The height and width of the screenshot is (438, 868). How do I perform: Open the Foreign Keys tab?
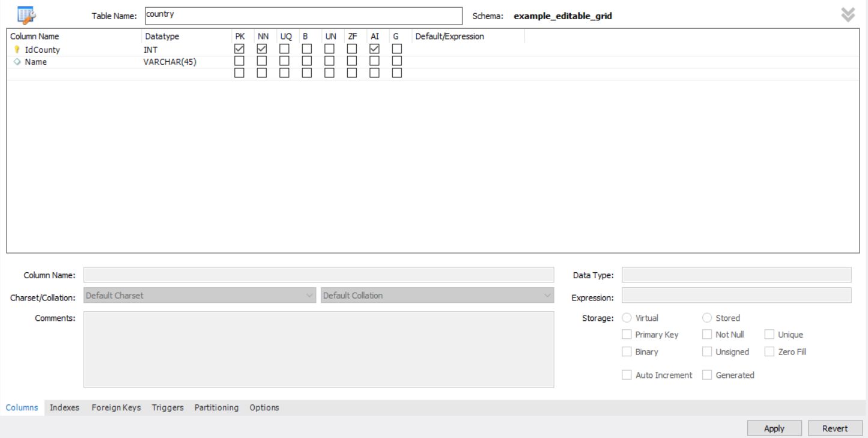[116, 407]
